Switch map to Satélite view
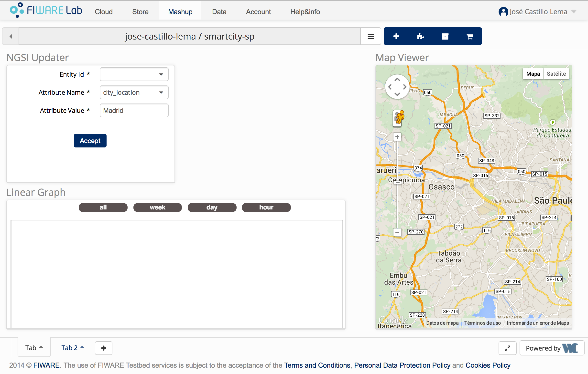Viewport: 588px width, 374px height. (x=556, y=74)
